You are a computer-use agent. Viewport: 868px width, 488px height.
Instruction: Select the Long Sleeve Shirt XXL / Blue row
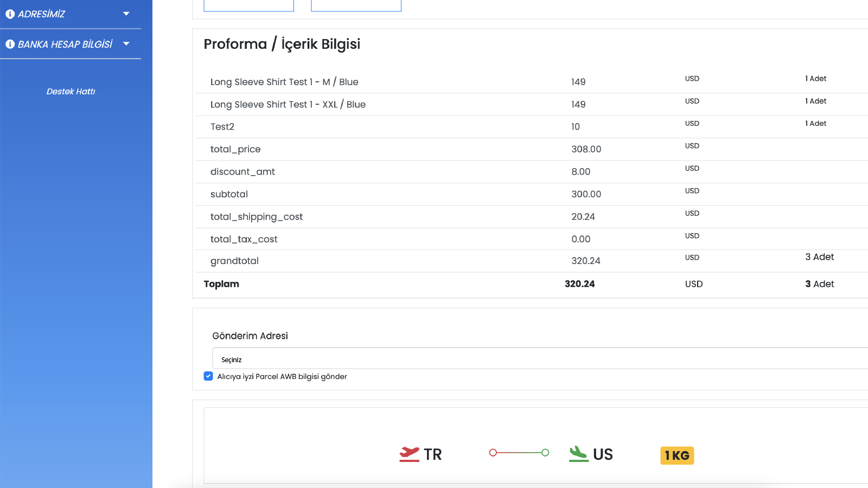click(532, 105)
